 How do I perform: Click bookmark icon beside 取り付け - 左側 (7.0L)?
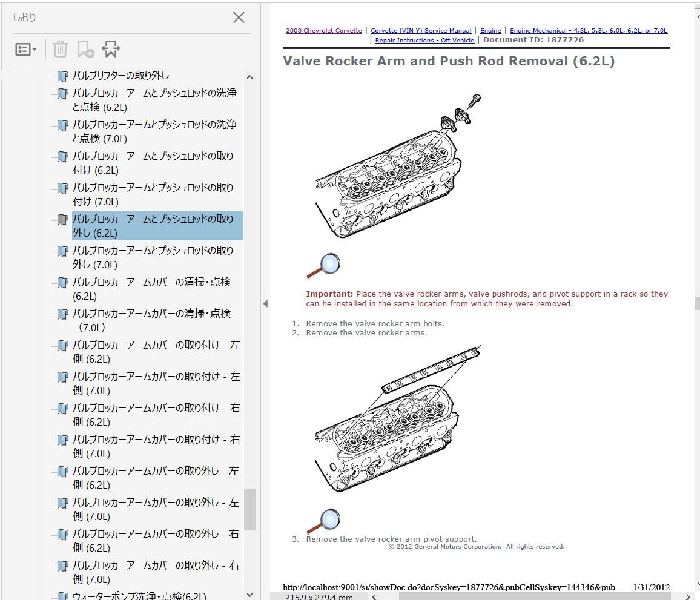(x=63, y=377)
